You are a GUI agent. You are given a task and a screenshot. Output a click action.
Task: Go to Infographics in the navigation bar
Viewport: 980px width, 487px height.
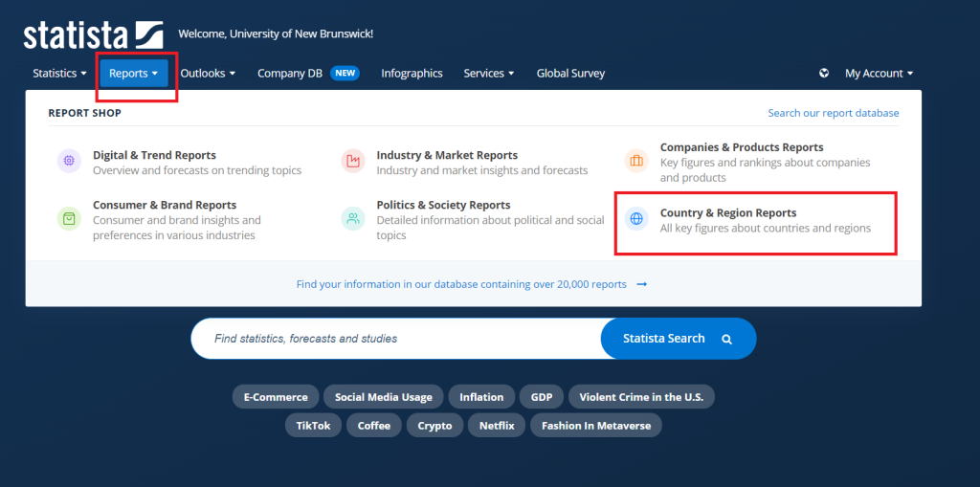pos(412,73)
